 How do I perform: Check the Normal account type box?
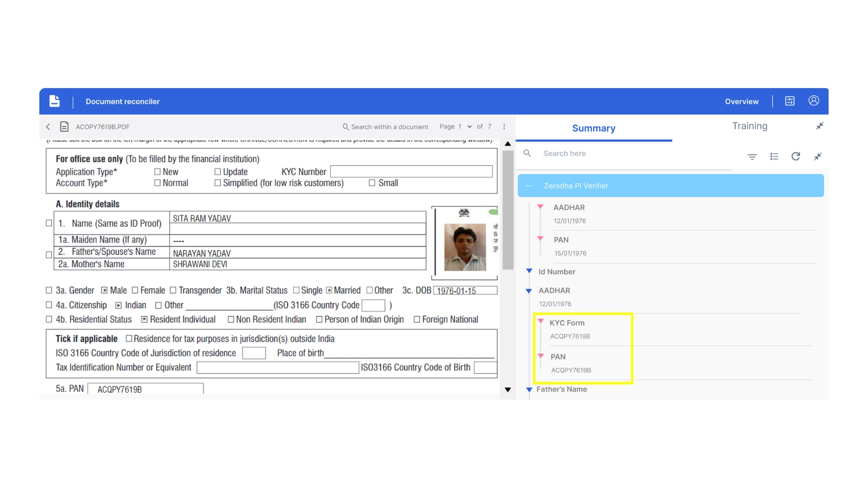(x=157, y=183)
